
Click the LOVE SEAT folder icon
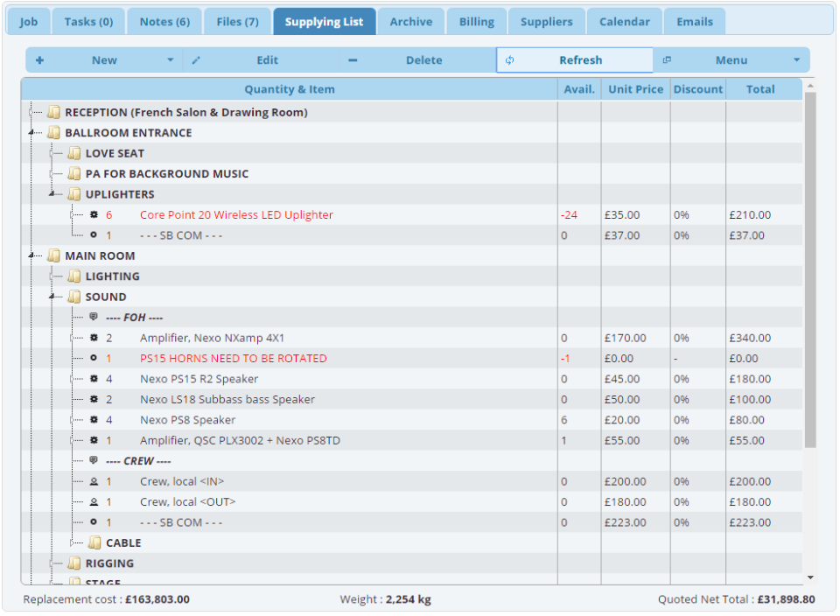click(73, 153)
